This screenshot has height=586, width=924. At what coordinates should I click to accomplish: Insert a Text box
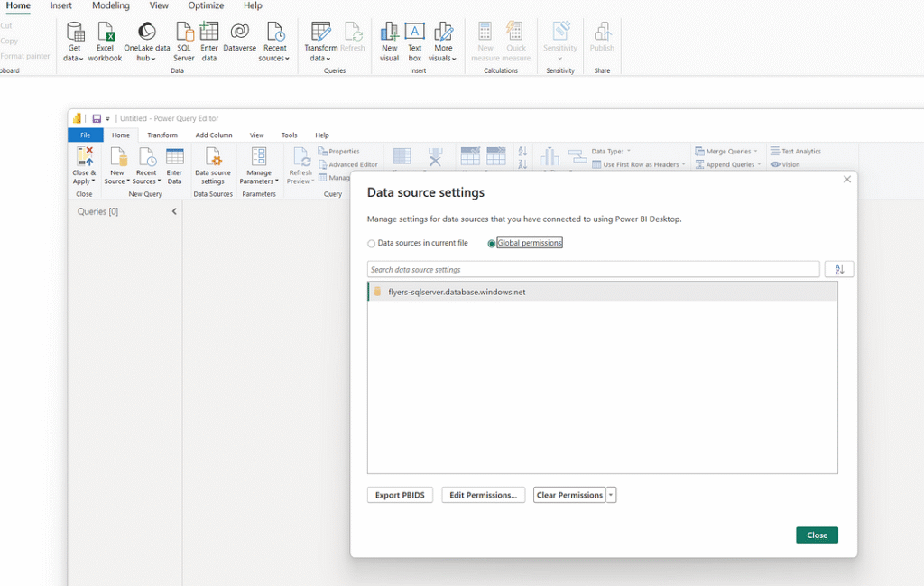pyautogui.click(x=415, y=42)
